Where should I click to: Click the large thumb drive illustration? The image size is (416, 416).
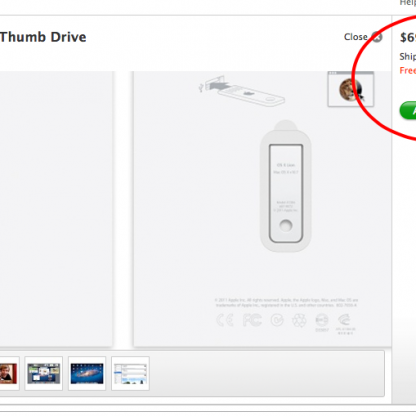tap(286, 186)
